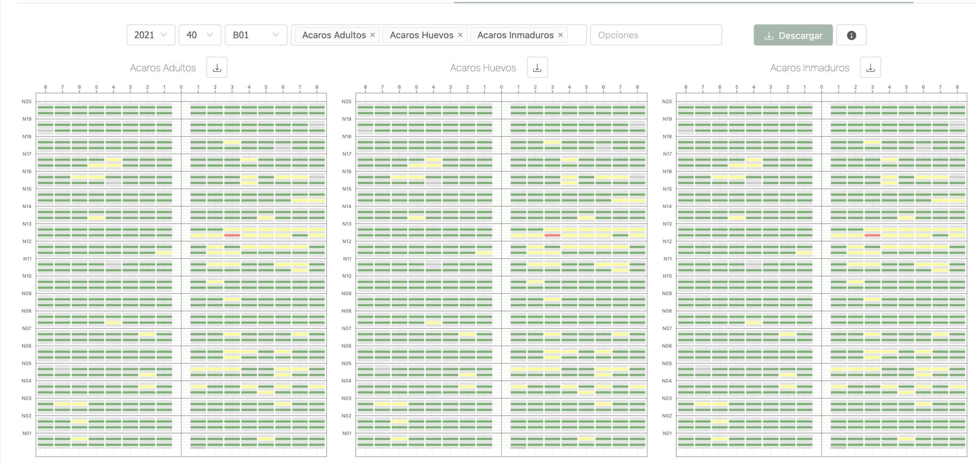Click the Acaros Huevos chart title
The height and width of the screenshot is (465, 980).
coord(483,68)
